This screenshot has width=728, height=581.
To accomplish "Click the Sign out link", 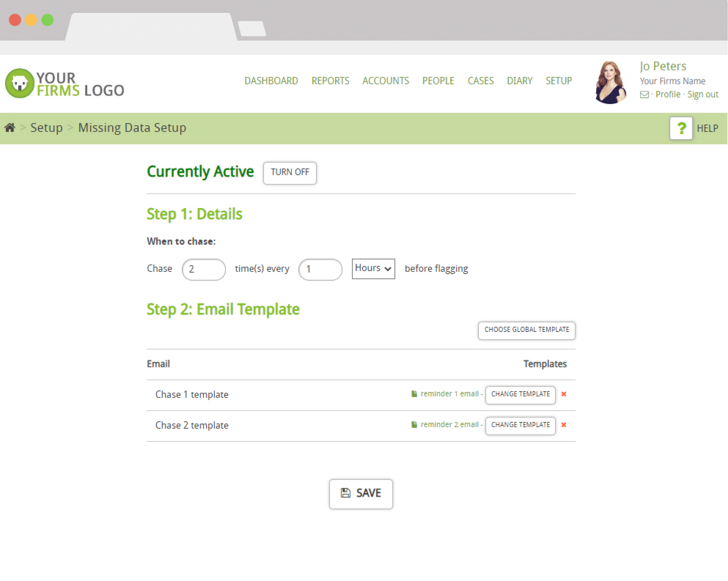I will tap(703, 94).
